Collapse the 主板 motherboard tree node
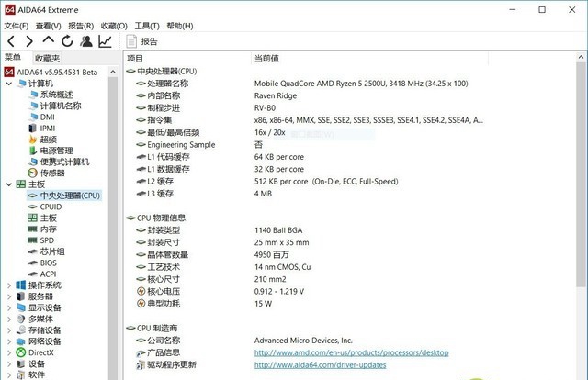 click(9, 184)
